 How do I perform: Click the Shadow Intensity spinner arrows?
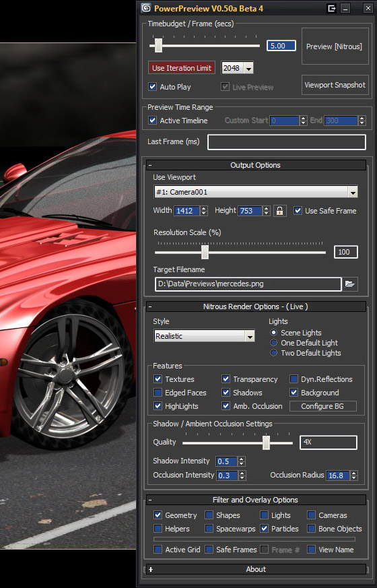pyautogui.click(x=242, y=461)
